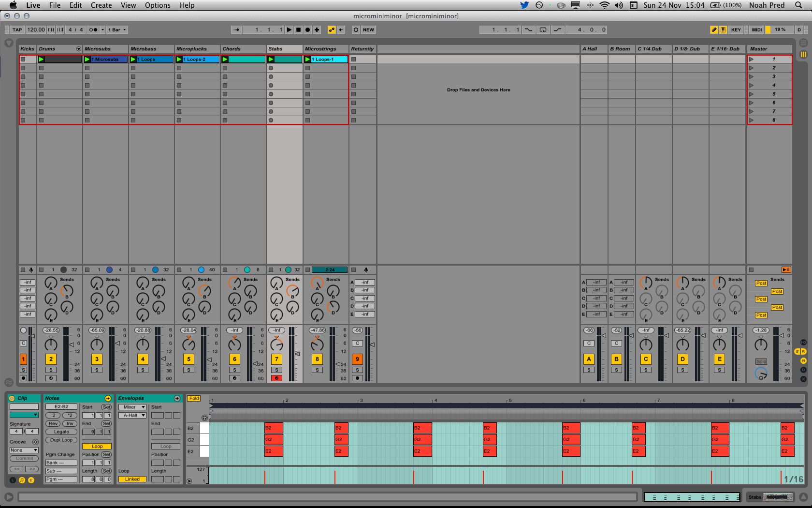
Task: Click the editor preview headphone icon
Action: pos(204,418)
